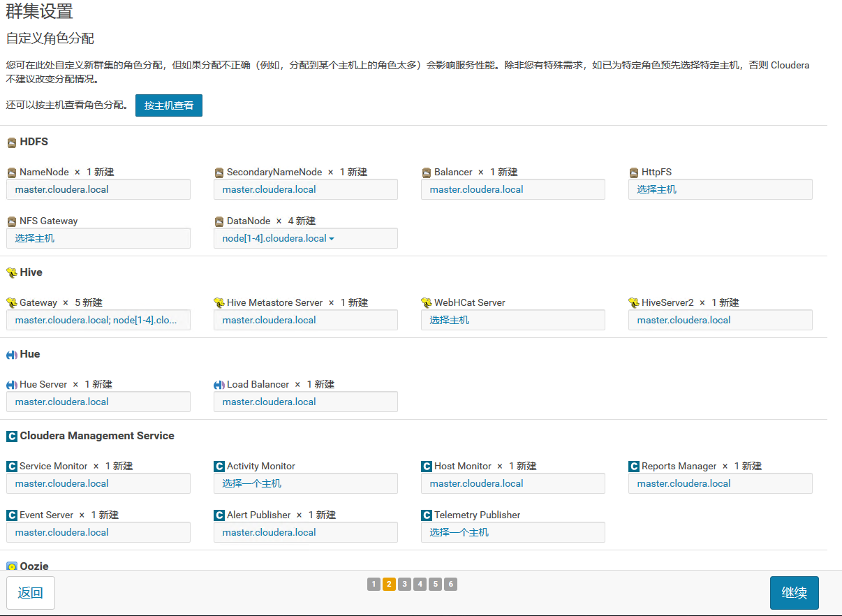Go to wizard step 4
The width and height of the screenshot is (842, 616).
coord(420,584)
